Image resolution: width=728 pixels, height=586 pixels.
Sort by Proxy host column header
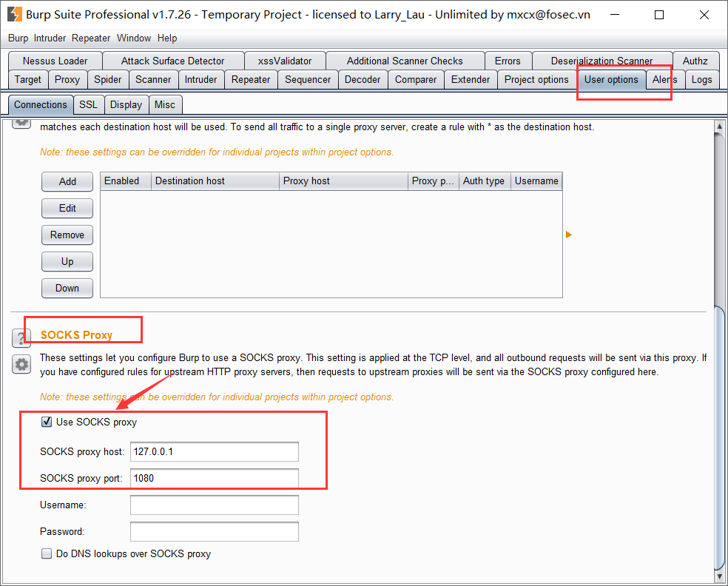[343, 181]
